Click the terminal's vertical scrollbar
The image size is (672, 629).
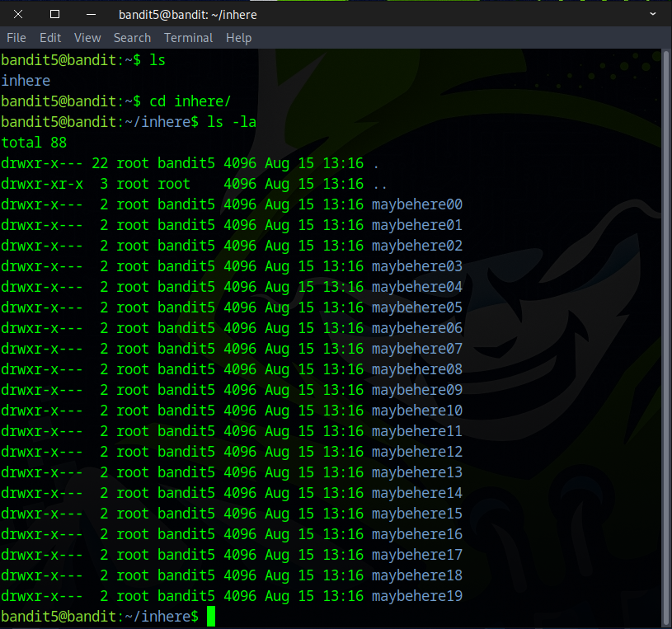pyautogui.click(x=666, y=330)
